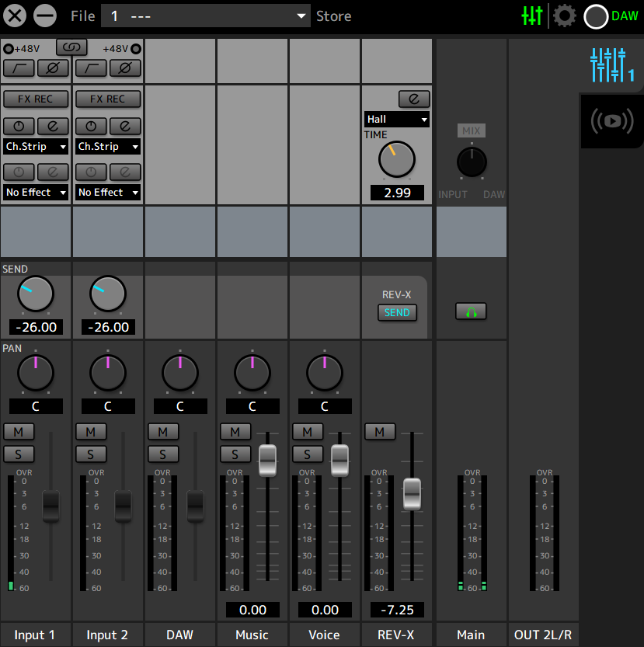Image resolution: width=644 pixels, height=647 pixels.
Task: Enable high-pass filter on Input 1
Action: click(19, 68)
